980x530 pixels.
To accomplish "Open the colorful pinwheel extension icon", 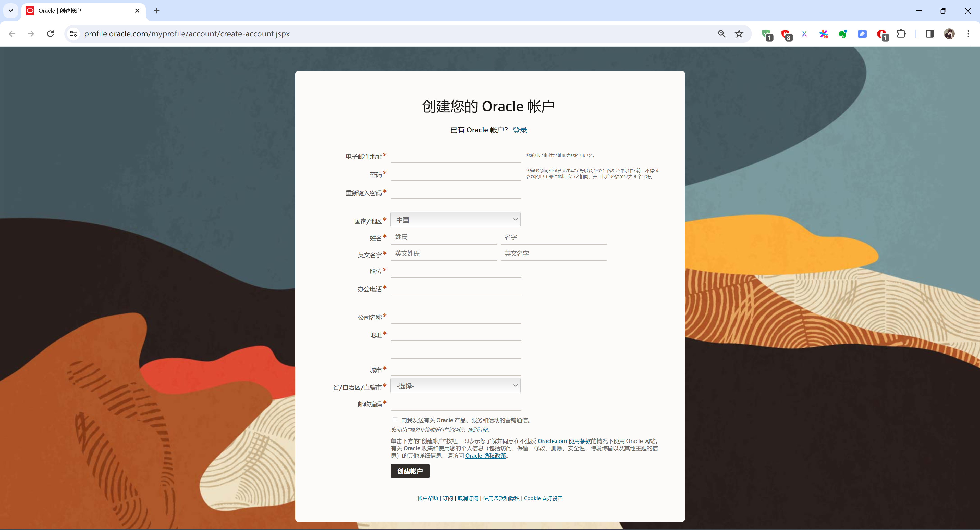I will point(824,34).
